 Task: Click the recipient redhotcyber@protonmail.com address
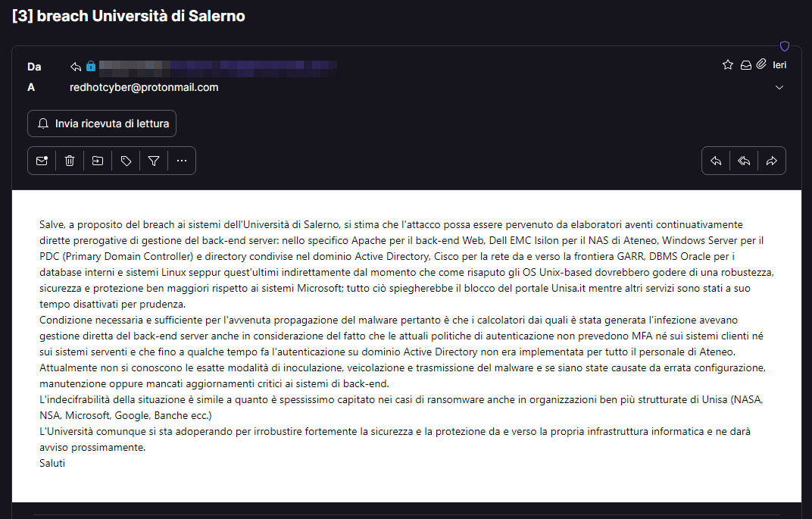tap(144, 88)
